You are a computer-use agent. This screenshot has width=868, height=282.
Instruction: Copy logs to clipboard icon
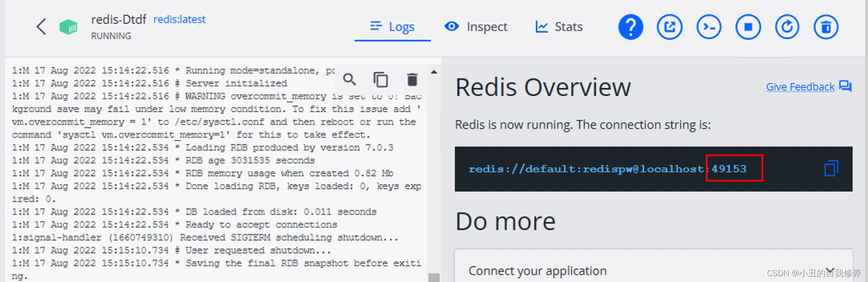381,80
